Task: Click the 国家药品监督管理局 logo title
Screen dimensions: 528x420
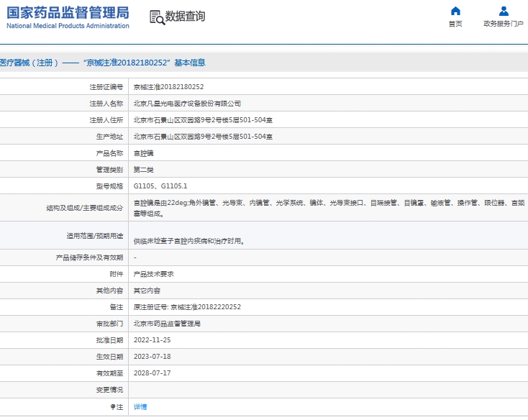Action: click(68, 12)
